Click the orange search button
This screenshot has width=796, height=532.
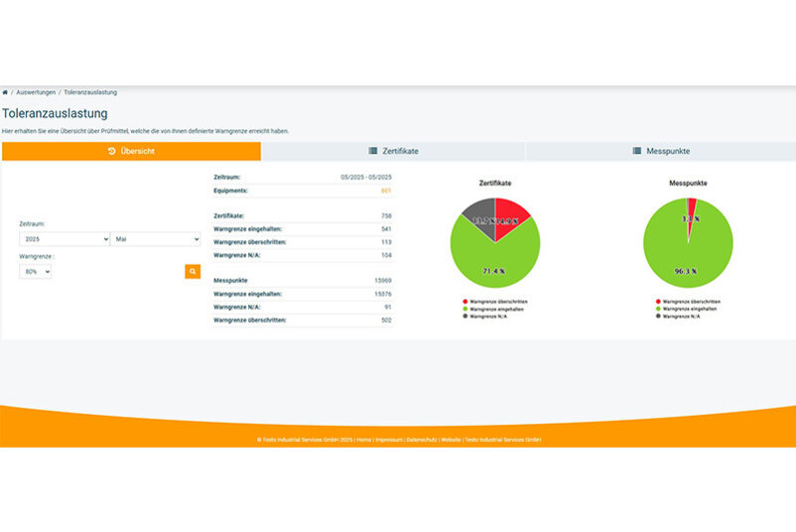(x=193, y=271)
